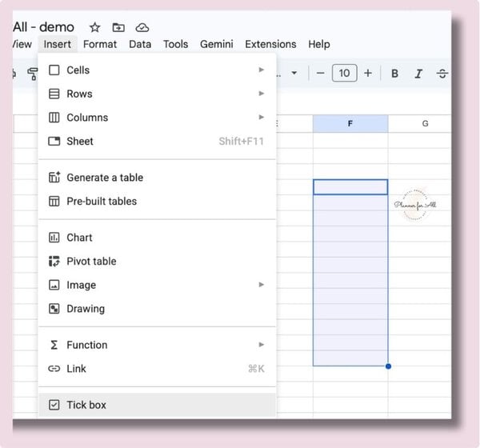Click the font size field showing 10
Image resolution: width=480 pixels, height=448 pixels.
click(344, 73)
